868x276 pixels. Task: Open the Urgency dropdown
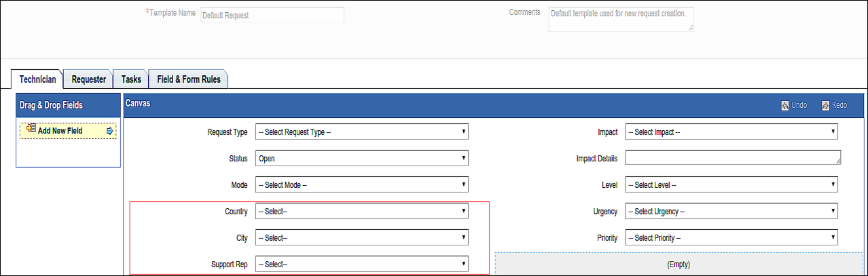[731, 211]
